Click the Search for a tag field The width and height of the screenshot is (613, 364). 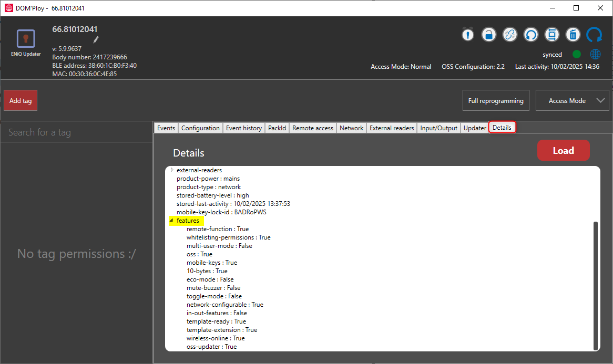77,132
